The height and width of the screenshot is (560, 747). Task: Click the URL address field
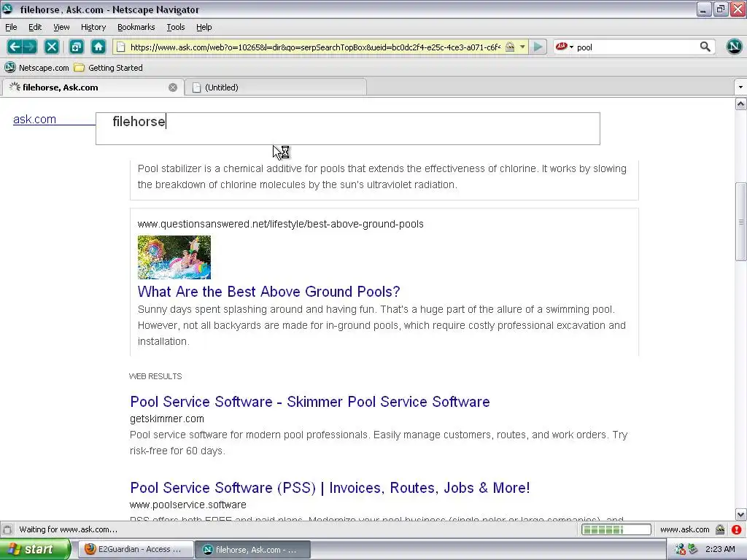(315, 47)
